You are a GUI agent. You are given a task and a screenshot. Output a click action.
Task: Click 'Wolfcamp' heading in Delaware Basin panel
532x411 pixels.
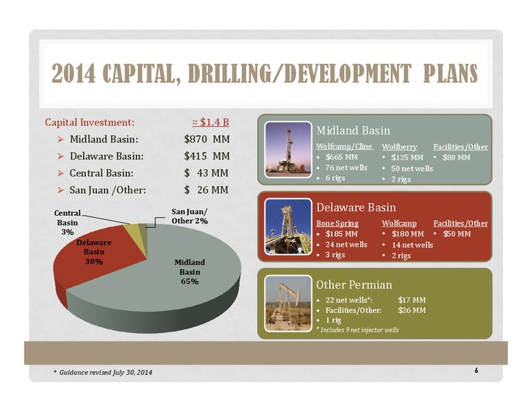click(x=399, y=223)
